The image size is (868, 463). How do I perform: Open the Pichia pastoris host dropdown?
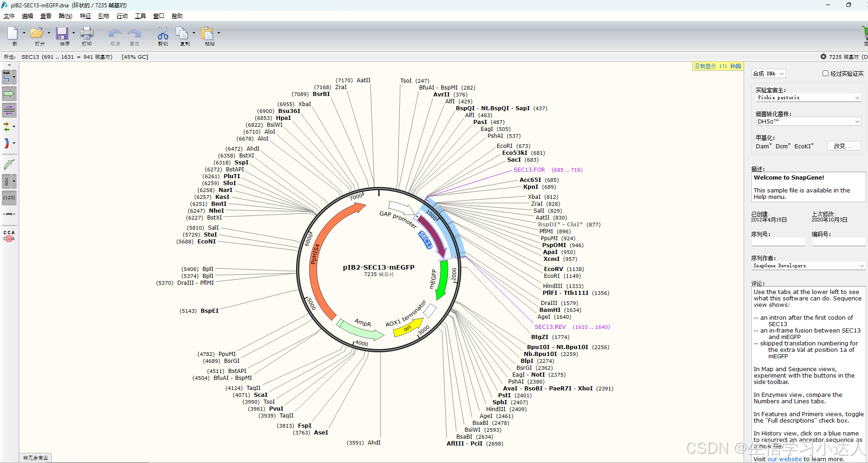click(808, 98)
